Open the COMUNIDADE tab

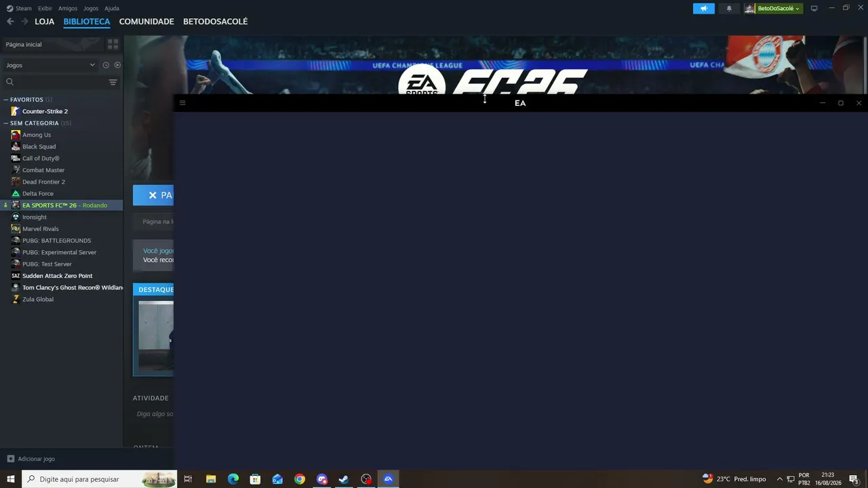[146, 22]
